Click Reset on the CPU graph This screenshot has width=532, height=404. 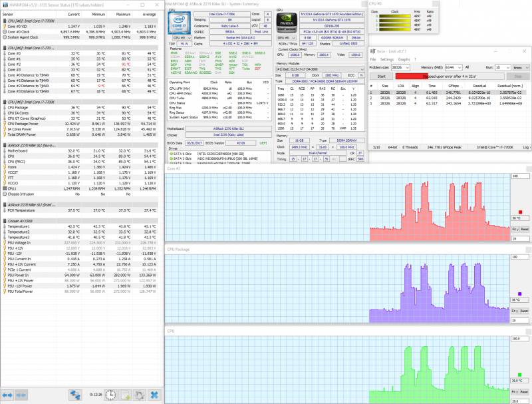[524, 392]
